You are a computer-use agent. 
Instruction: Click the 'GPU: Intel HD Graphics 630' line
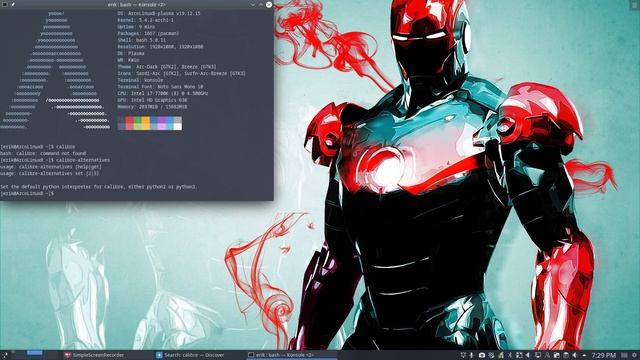pyautogui.click(x=152, y=100)
